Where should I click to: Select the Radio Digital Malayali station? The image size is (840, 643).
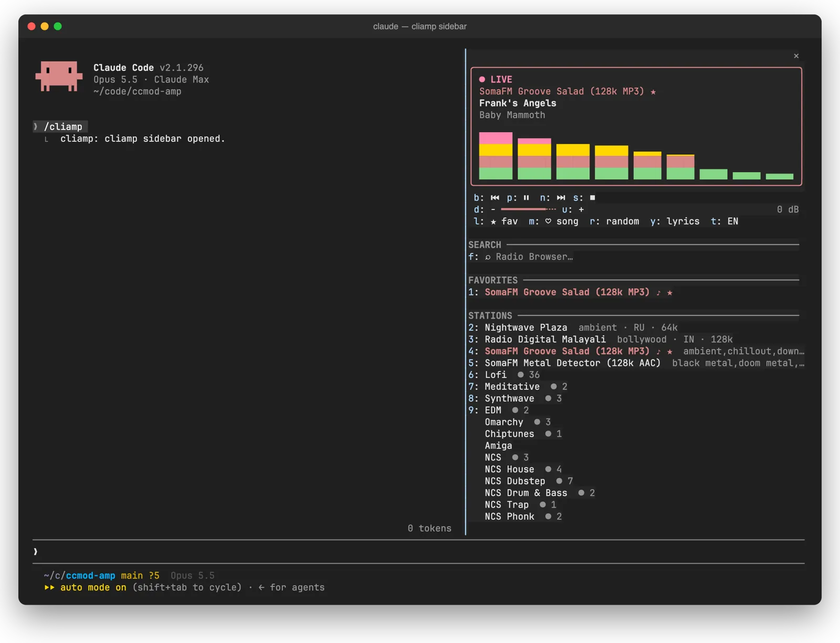pos(601,340)
